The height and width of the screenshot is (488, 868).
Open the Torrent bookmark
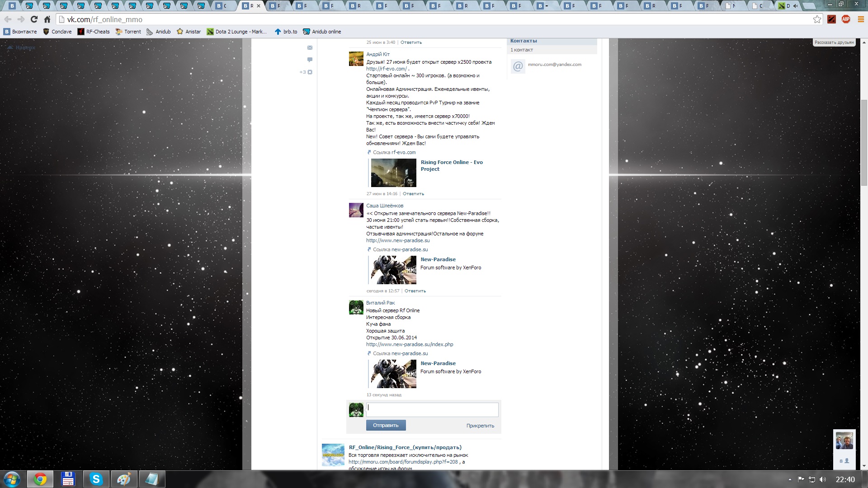point(128,32)
